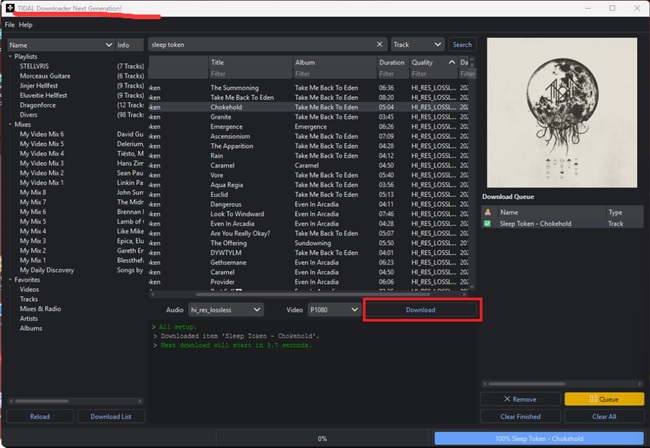Select the STELLVRIS playlist
Image resolution: width=650 pixels, height=448 pixels.
point(34,66)
